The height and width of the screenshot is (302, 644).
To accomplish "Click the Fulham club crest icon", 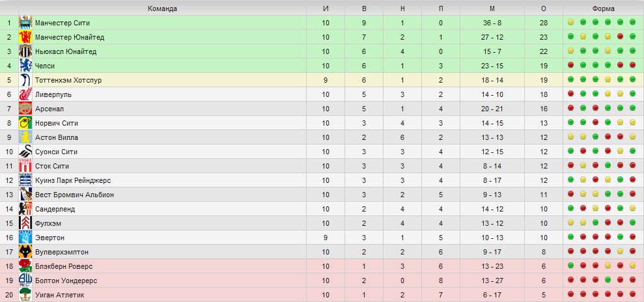I will [x=25, y=224].
